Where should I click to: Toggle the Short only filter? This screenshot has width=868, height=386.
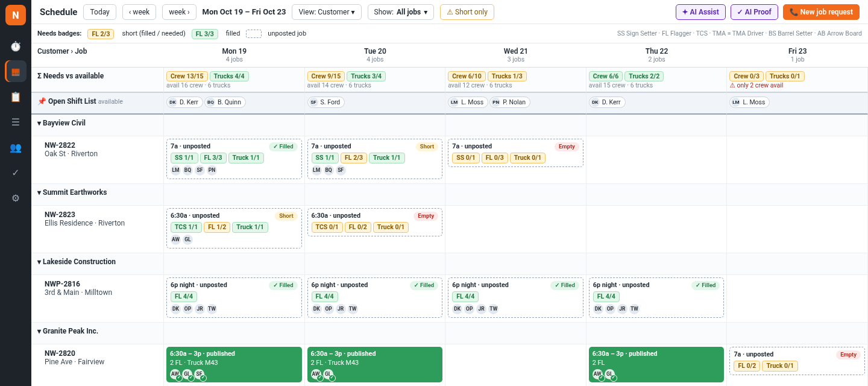coord(467,12)
